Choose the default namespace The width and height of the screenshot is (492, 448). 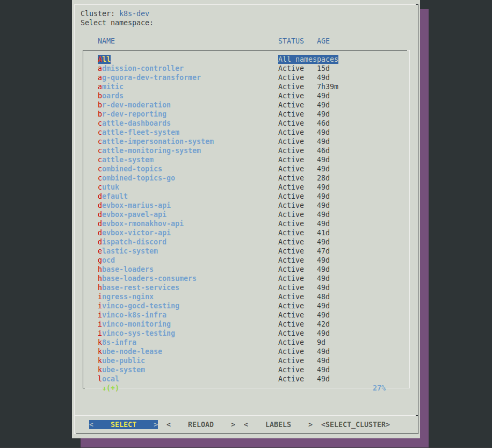[113, 196]
